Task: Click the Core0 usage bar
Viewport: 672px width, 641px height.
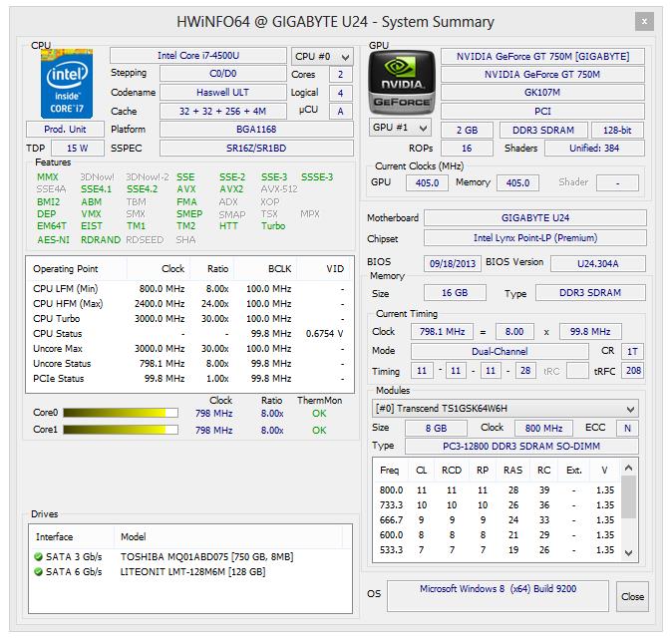Action: (121, 413)
